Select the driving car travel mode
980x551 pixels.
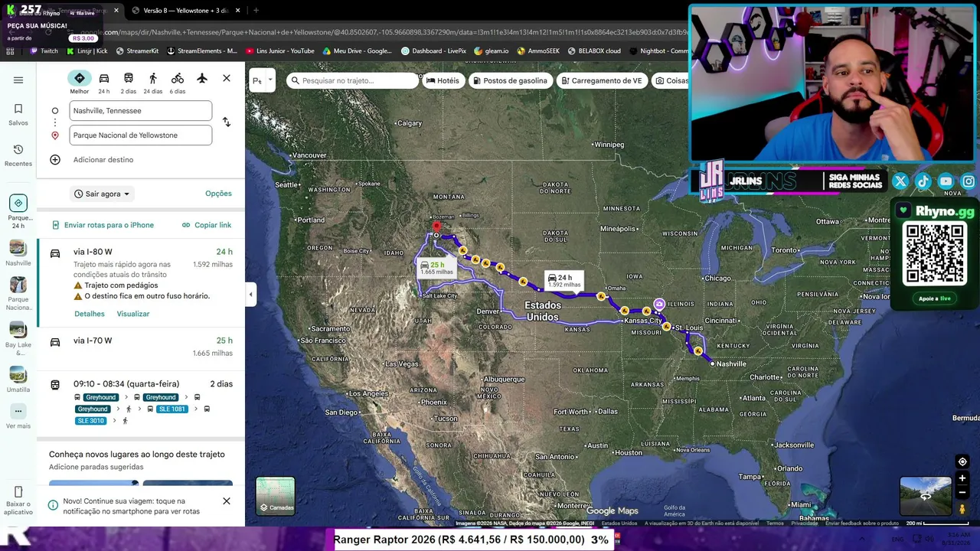point(104,83)
